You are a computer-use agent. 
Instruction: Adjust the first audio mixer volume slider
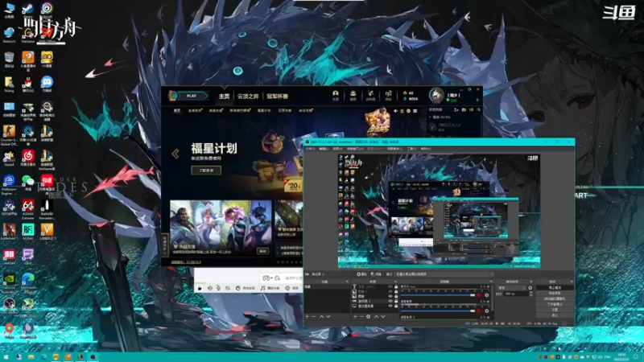tap(438, 295)
